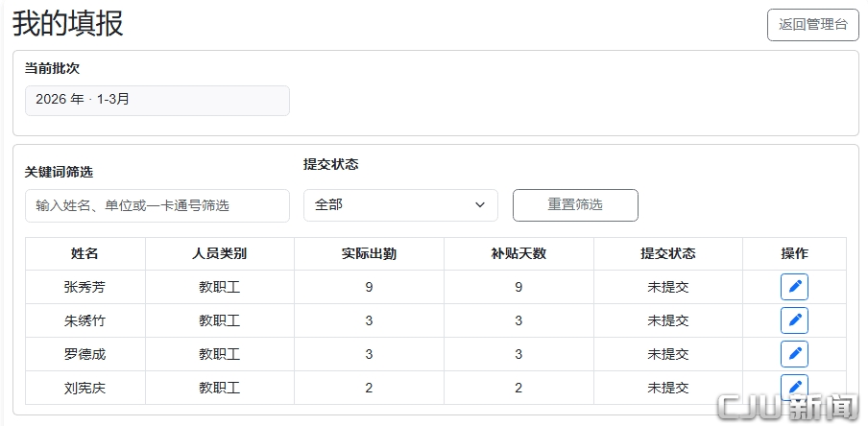Open the edit icon in 朱绣竹's row
868x426 pixels.
(794, 320)
